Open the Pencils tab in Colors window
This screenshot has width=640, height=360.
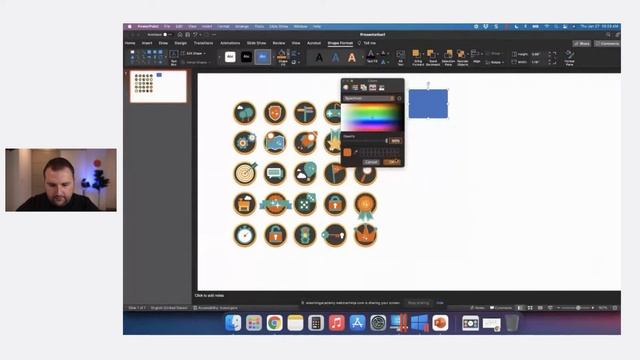[x=382, y=88]
